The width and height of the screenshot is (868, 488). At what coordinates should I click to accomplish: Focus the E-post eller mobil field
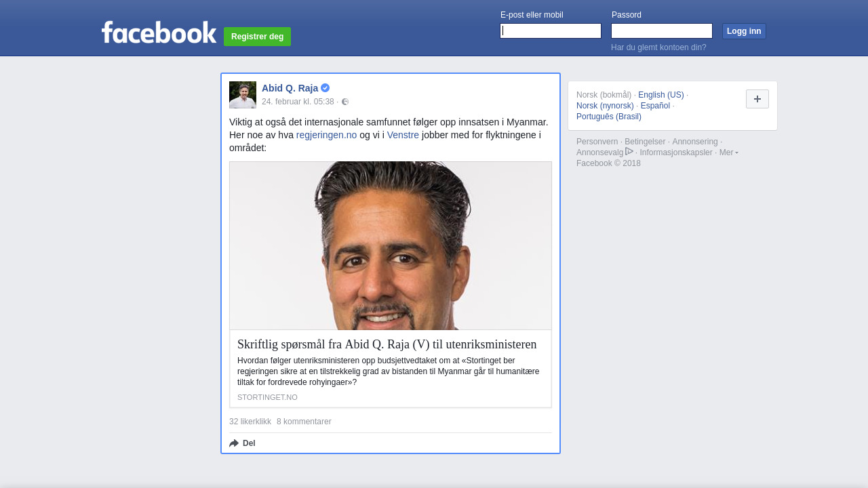[551, 31]
